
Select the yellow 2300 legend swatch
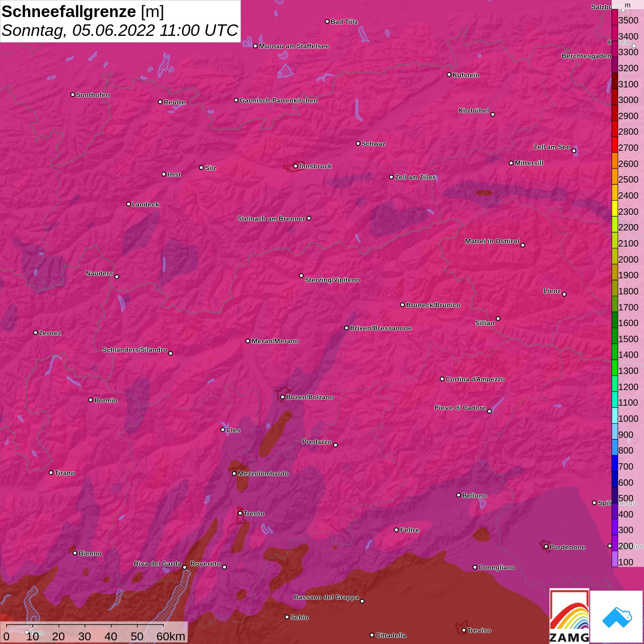(x=615, y=208)
